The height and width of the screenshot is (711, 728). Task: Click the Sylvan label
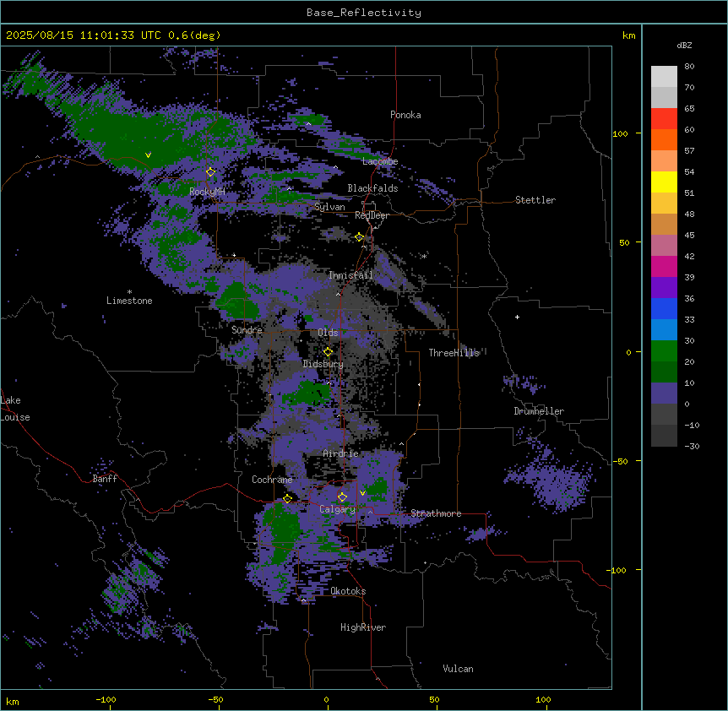(x=329, y=207)
